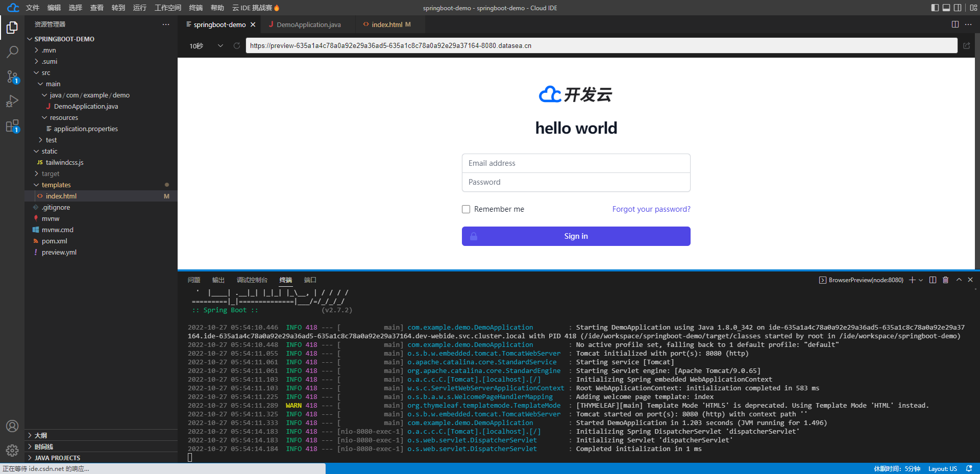Open the Manage gear icon
Image resolution: width=980 pixels, height=474 pixels.
pyautogui.click(x=12, y=450)
